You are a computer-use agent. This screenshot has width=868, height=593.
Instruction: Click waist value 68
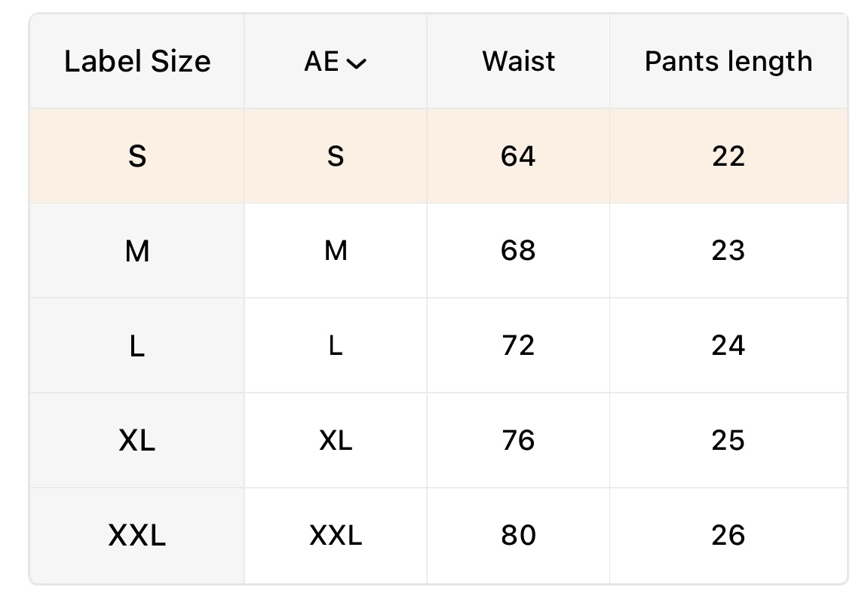tap(518, 251)
